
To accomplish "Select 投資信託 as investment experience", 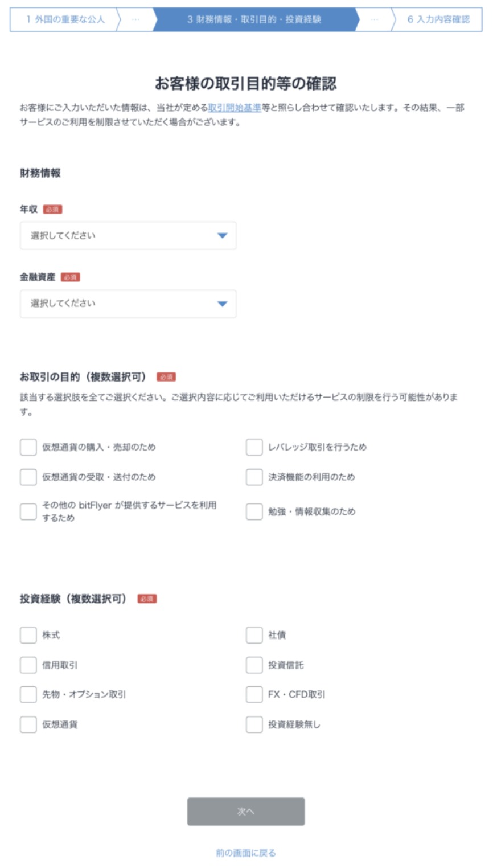I will [x=253, y=665].
